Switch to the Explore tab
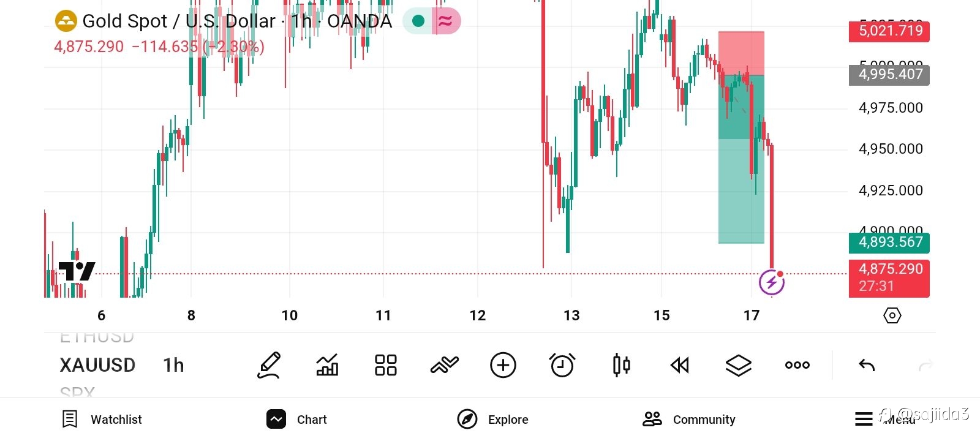 [493, 420]
